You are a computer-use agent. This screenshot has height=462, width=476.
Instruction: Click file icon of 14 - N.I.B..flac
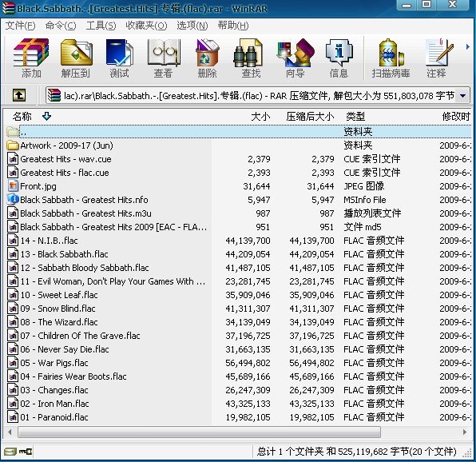tap(13, 241)
